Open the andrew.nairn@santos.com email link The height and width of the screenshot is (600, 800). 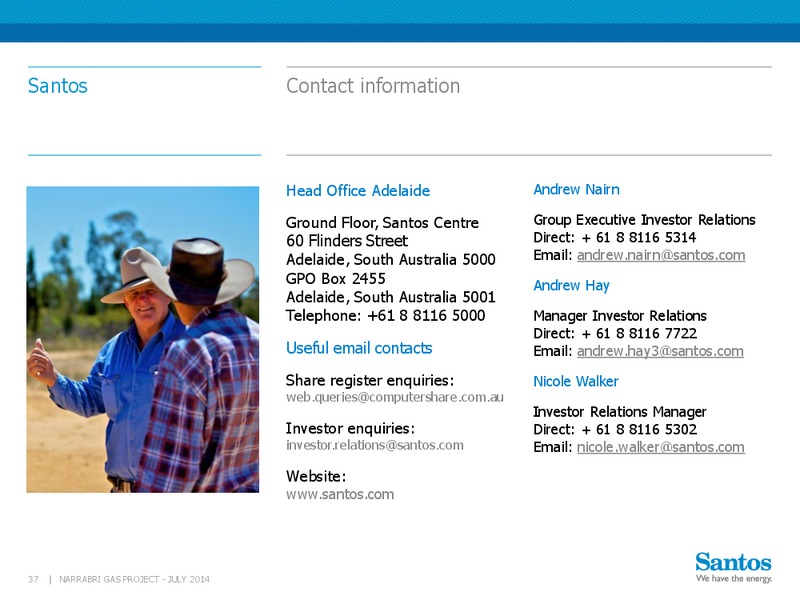click(661, 255)
